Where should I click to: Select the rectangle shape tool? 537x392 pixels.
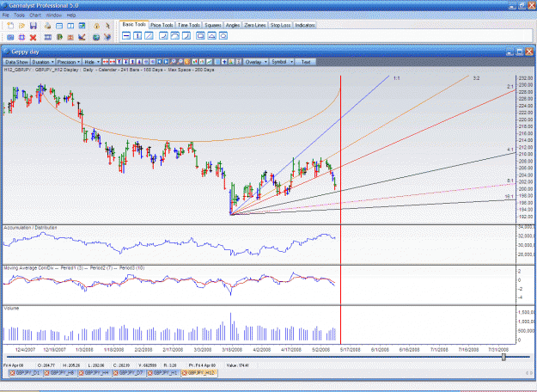(x=200, y=35)
